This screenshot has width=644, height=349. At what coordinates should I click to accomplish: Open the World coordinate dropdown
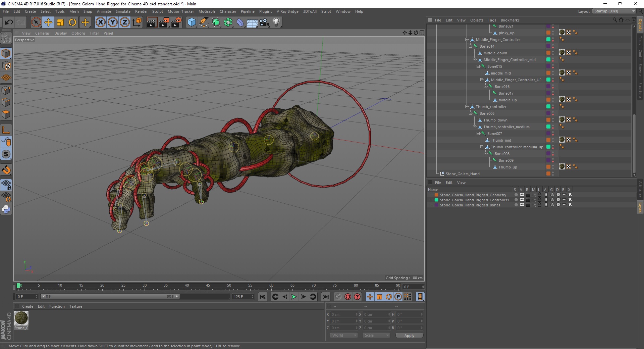tap(344, 335)
